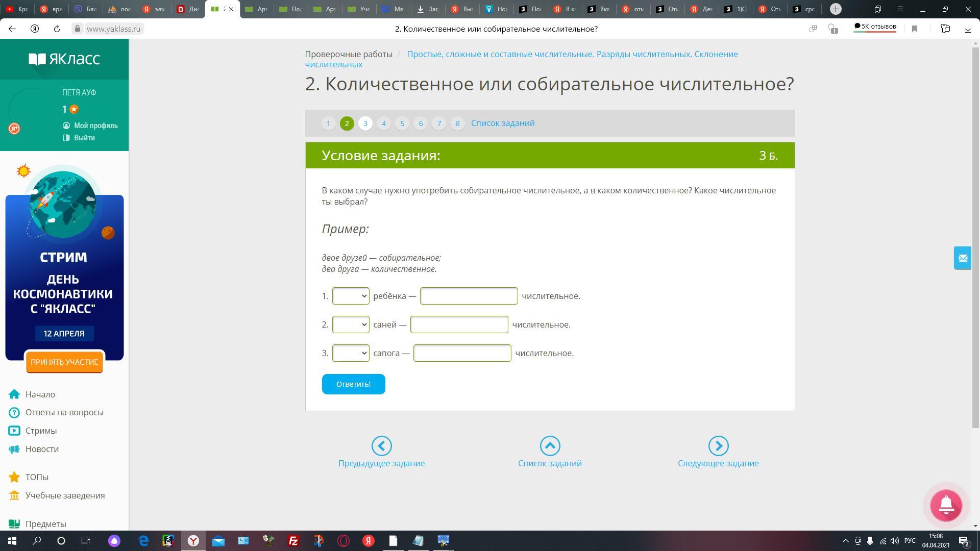The image size is (980, 551).
Task: Click the task list up-arrow icon
Action: [x=550, y=446]
